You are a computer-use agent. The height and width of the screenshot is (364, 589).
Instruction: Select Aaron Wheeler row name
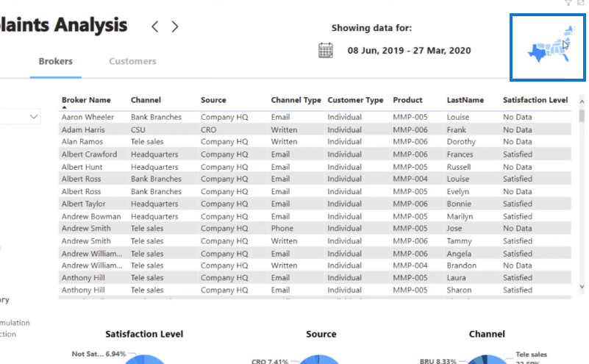(x=88, y=117)
